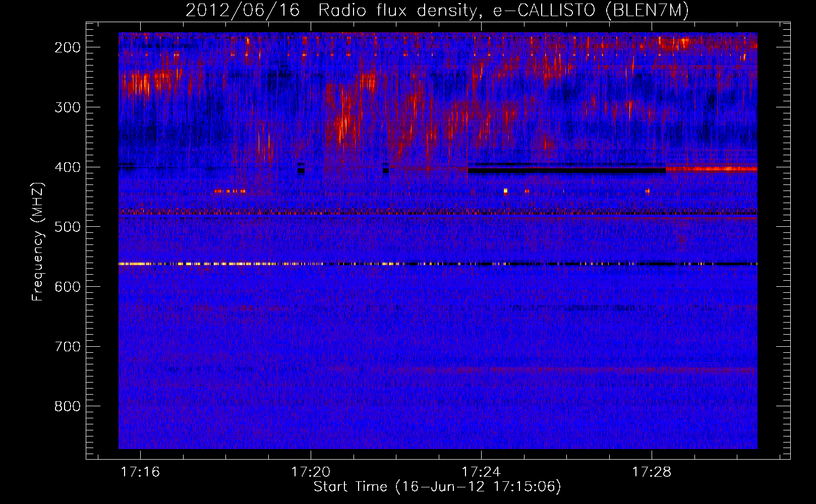
Task: Click the plot title '2012/06/16 Radio flux density'
Action: click(437, 10)
